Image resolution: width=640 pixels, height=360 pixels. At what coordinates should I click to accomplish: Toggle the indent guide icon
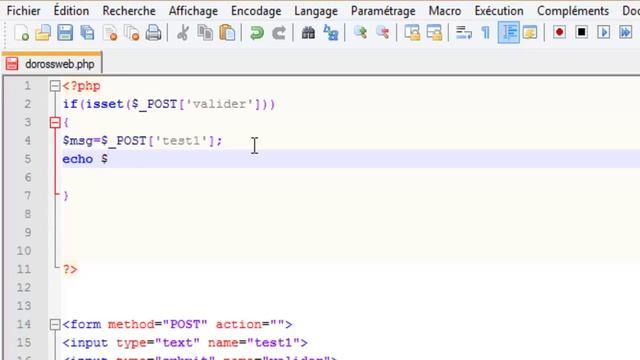[x=509, y=33]
